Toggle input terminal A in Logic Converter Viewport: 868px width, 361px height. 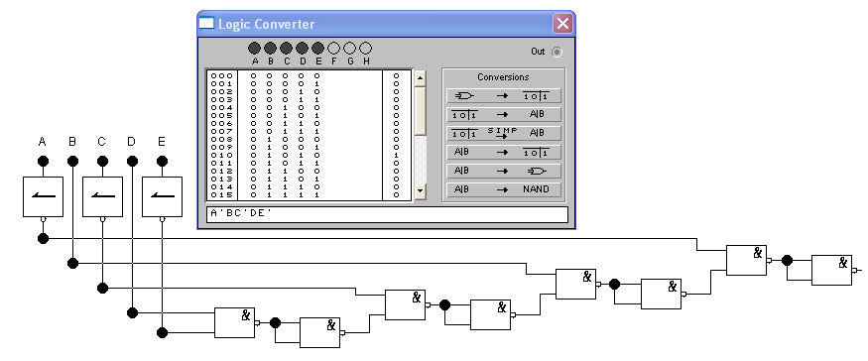(255, 49)
